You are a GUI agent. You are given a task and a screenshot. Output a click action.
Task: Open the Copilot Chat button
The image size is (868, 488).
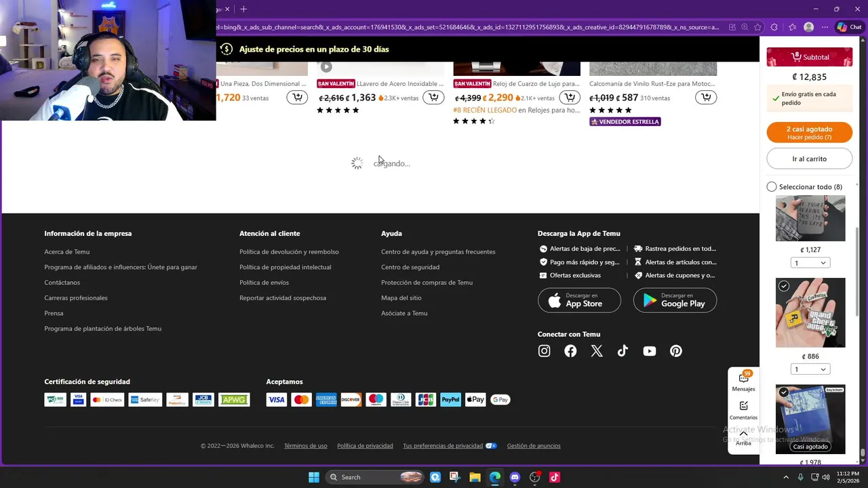coord(849,27)
